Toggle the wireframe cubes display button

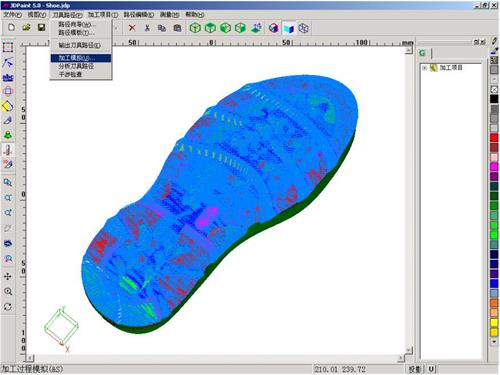point(303,28)
